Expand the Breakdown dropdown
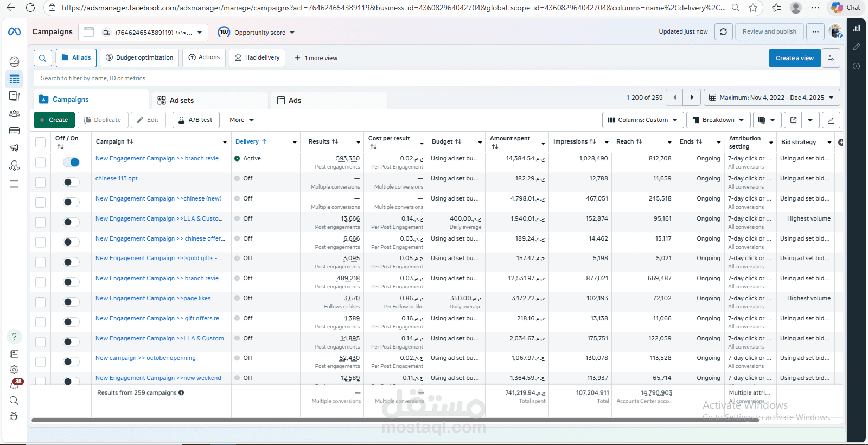Screen dimensions: 868x445 click(x=718, y=120)
